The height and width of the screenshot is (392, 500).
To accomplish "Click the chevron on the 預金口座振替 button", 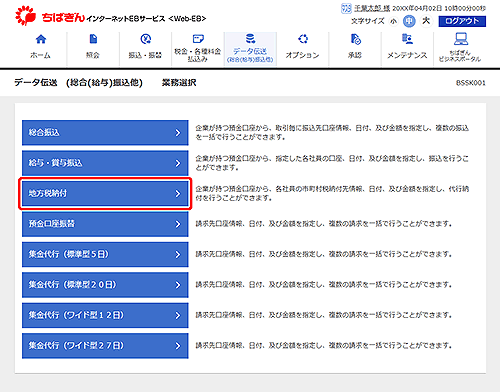I will pos(178,224).
